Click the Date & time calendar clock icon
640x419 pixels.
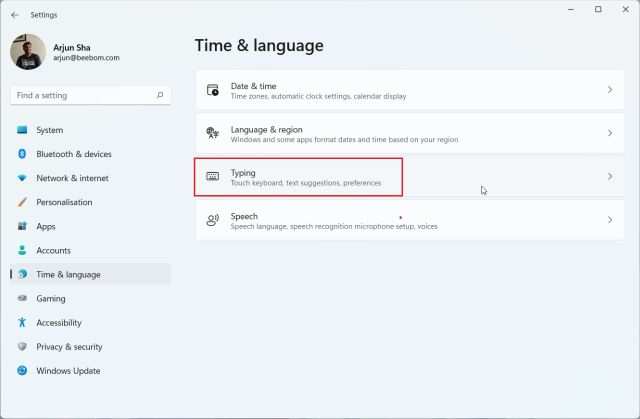[x=213, y=90]
